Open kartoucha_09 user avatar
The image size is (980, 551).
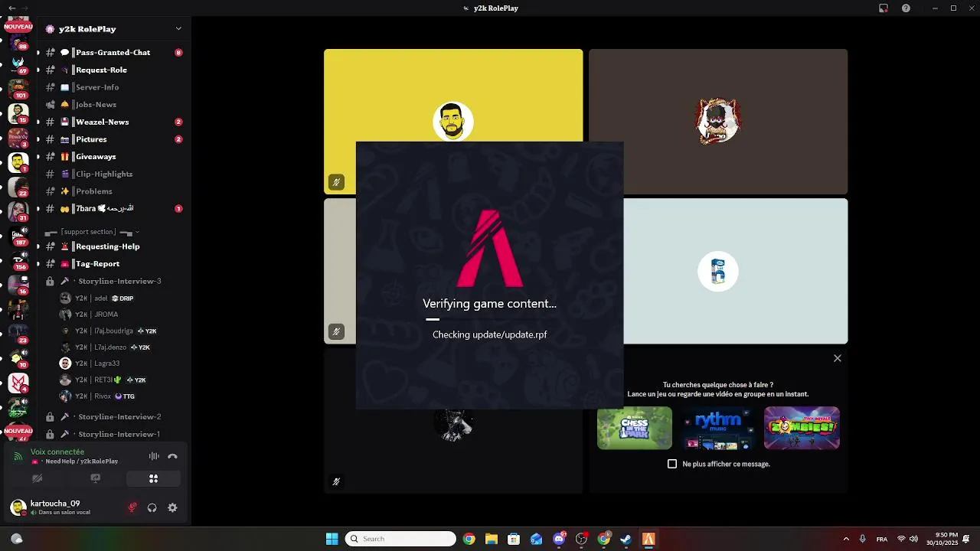coord(18,507)
